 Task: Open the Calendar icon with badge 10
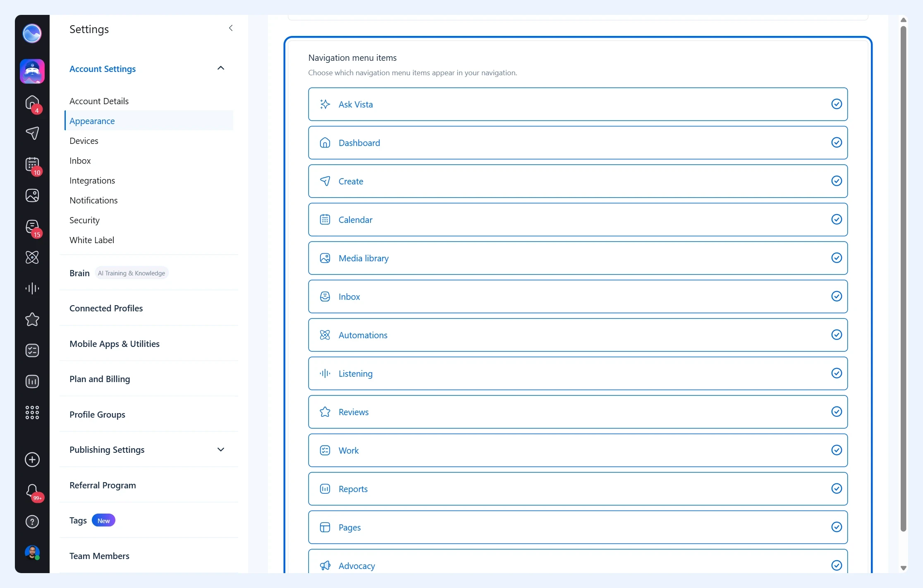[32, 165]
